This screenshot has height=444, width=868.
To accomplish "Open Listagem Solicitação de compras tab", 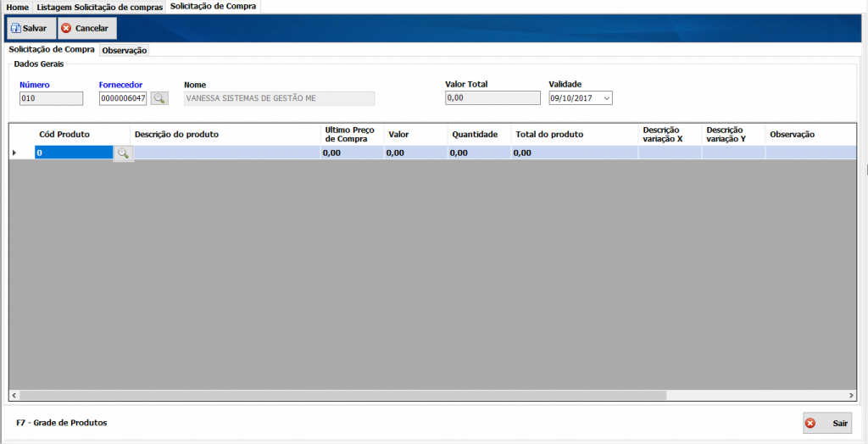I will (x=99, y=7).
